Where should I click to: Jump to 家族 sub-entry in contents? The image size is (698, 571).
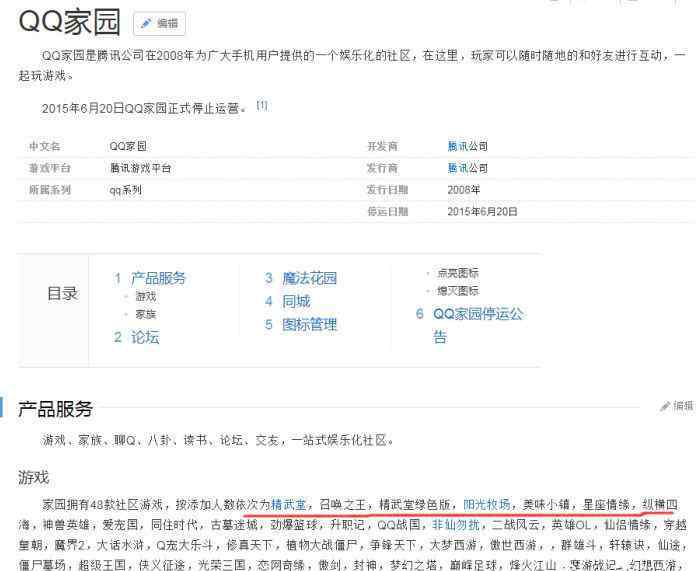pyautogui.click(x=146, y=315)
